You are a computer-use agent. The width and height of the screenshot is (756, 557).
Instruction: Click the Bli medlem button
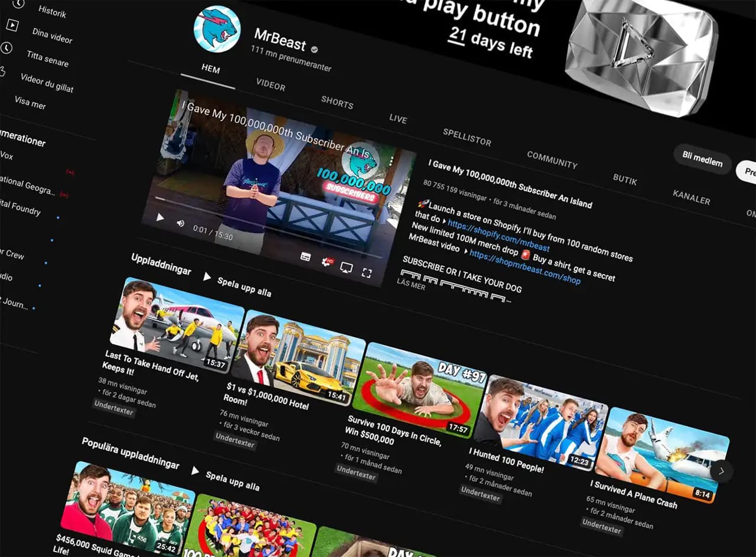click(702, 158)
